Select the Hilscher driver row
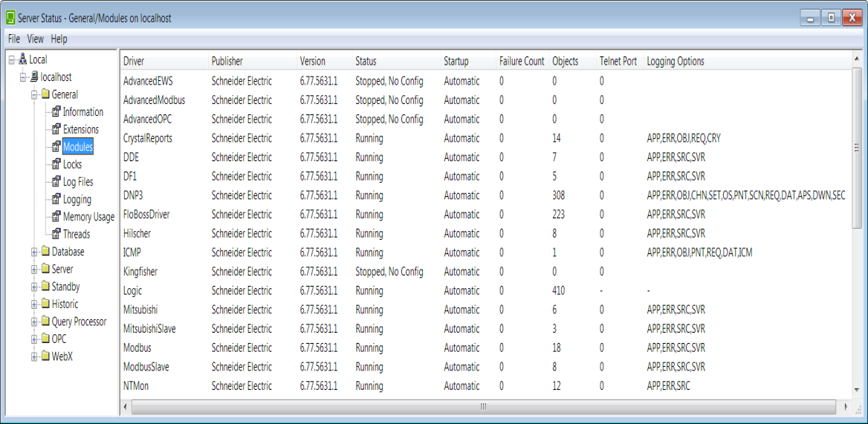868x424 pixels. click(486, 233)
